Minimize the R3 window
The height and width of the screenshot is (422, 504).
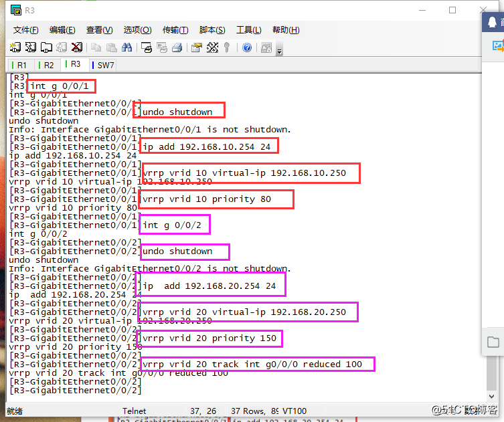coord(422,10)
